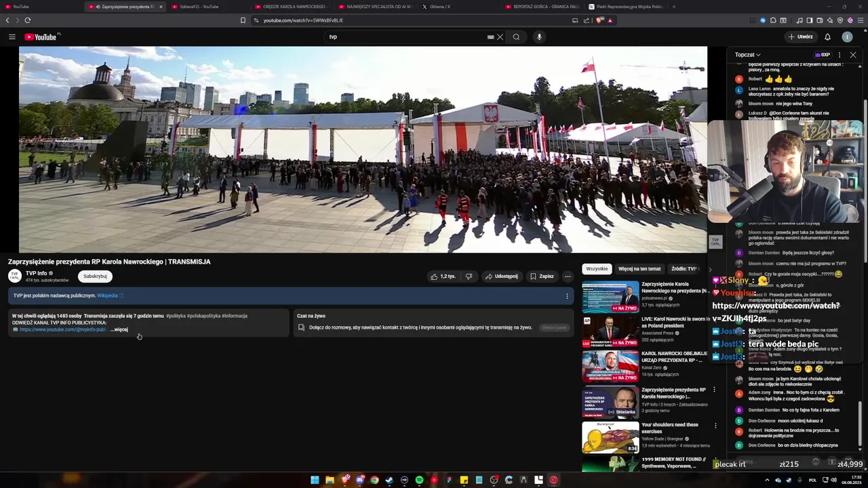Viewport: 868px width, 488px height.
Task: Open the account avatar menu
Action: 847,37
